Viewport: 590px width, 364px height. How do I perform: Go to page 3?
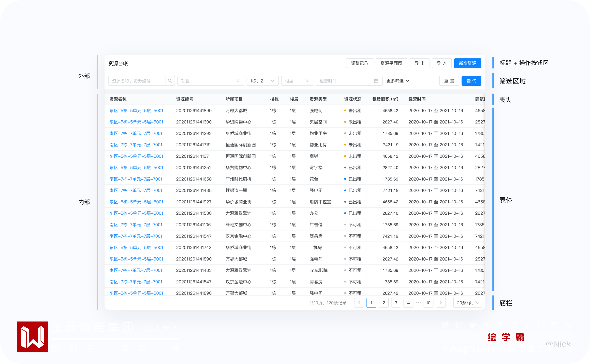396,303
